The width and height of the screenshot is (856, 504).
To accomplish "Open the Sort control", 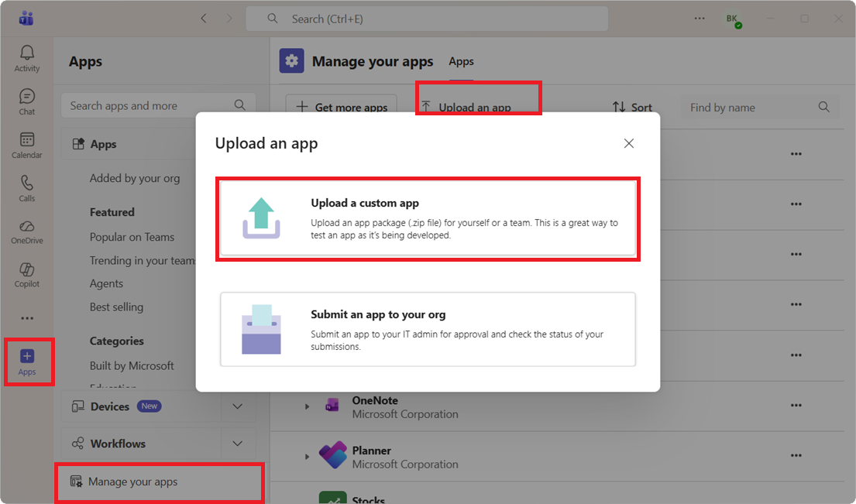I will click(x=633, y=108).
